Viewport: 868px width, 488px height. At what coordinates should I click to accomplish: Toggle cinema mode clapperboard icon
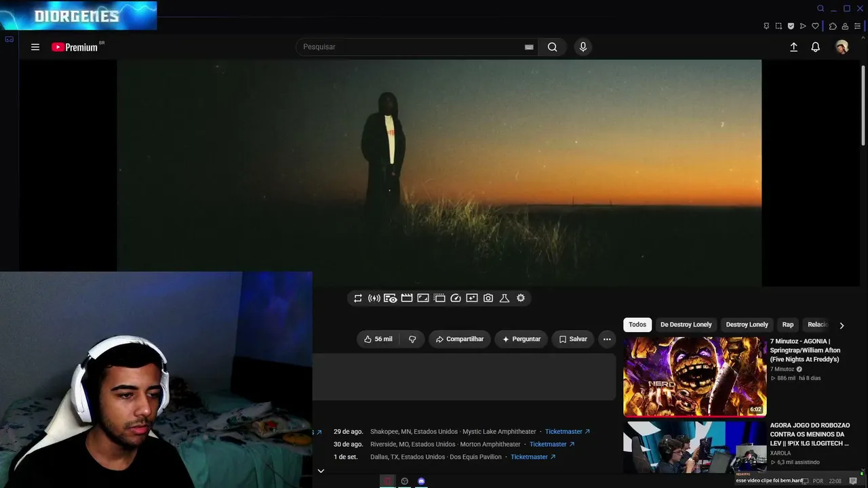[x=407, y=298]
